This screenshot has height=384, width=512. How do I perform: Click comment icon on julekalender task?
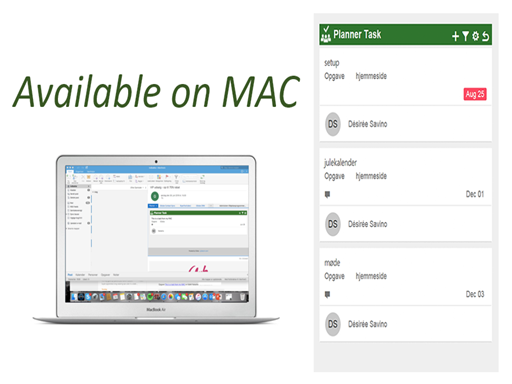click(x=328, y=194)
